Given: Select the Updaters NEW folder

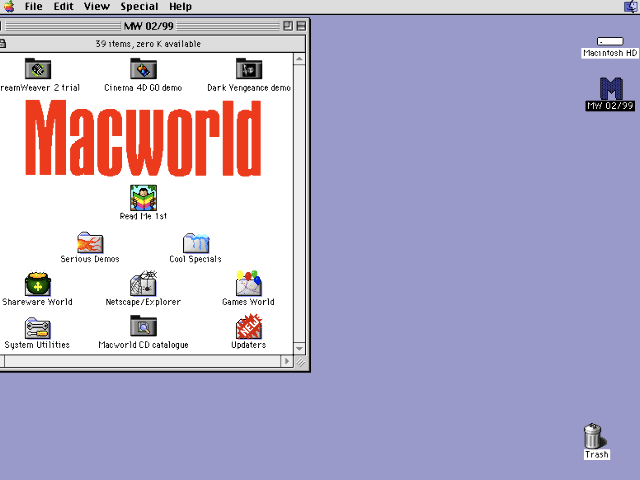Looking at the screenshot, I should pyautogui.click(x=249, y=326).
